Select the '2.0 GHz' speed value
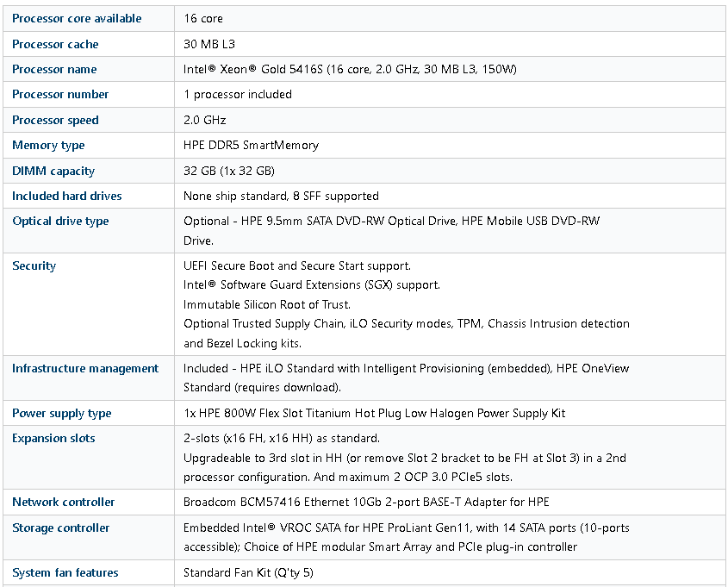 click(x=205, y=120)
